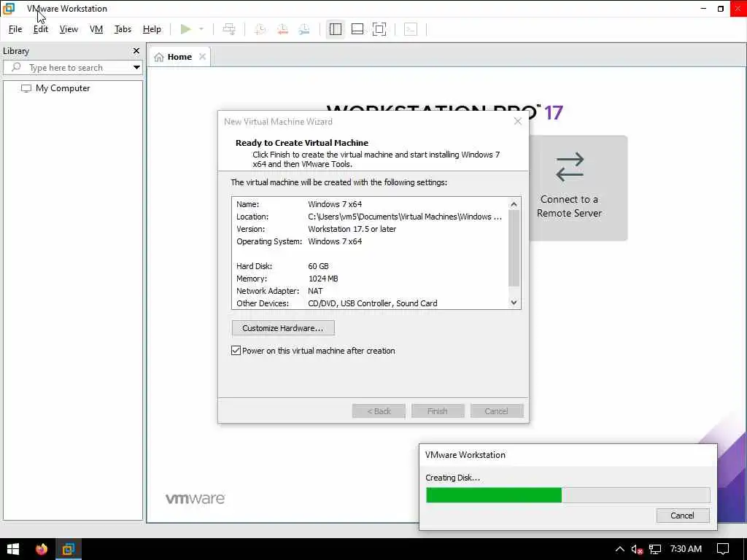747x560 pixels.
Task: Open the View menu
Action: pos(69,29)
